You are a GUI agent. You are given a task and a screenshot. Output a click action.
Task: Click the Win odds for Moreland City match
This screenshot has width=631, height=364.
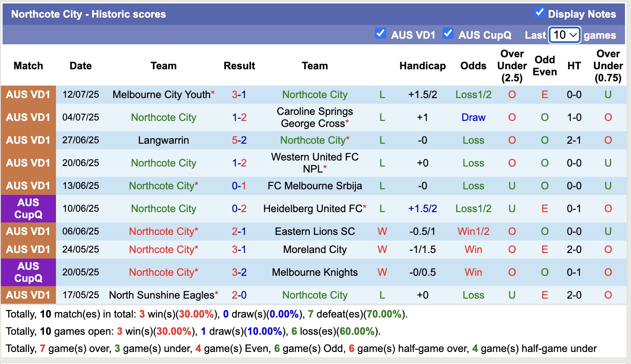[x=473, y=249]
